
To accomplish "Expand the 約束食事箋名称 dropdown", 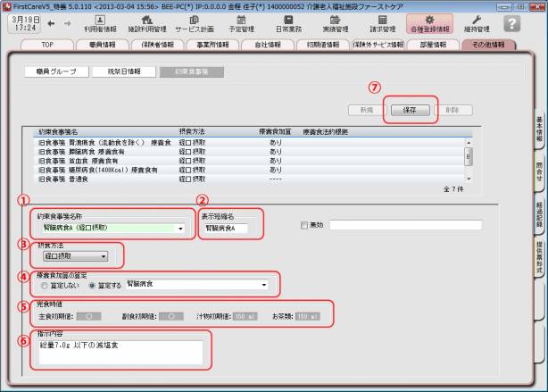I will (x=182, y=229).
